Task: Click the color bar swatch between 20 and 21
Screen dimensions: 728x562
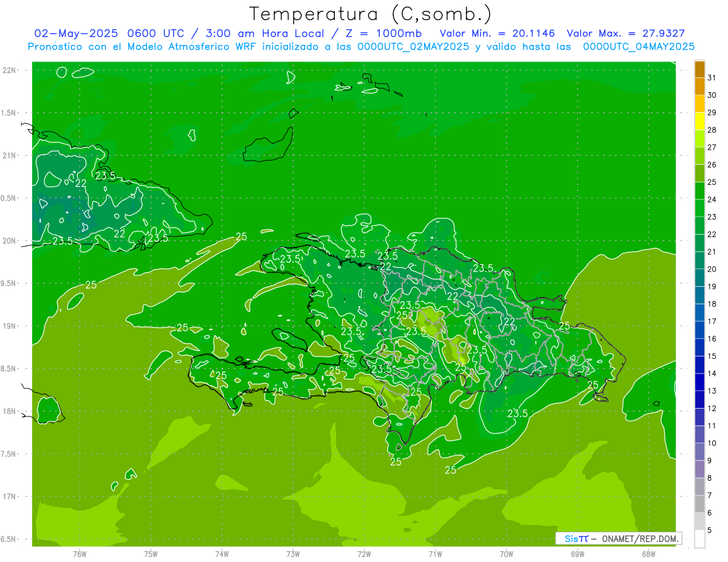Action: pyautogui.click(x=699, y=259)
